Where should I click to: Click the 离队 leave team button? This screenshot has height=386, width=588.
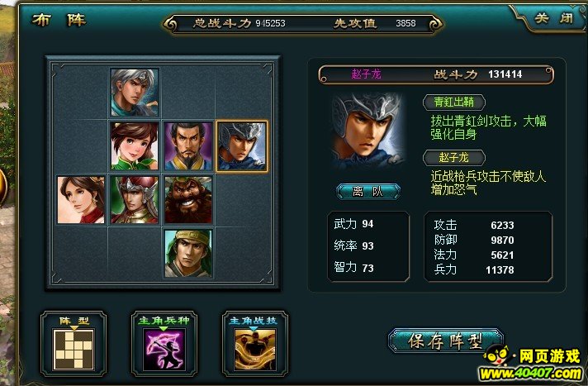tap(368, 192)
